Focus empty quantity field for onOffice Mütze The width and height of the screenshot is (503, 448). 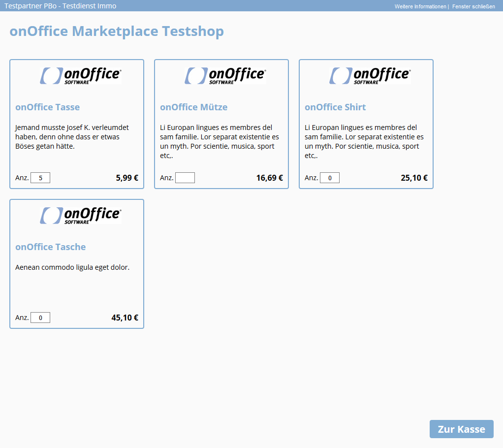pyautogui.click(x=185, y=178)
